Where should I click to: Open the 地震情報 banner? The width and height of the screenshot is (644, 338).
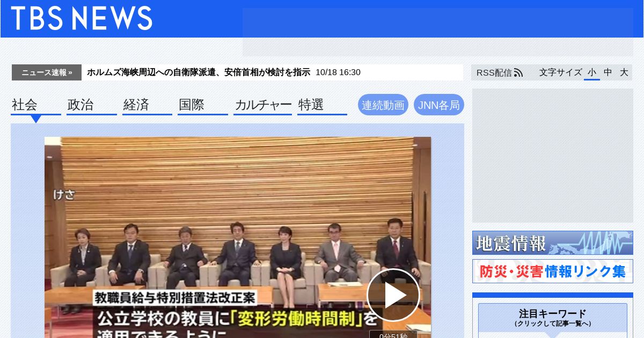pos(553,243)
